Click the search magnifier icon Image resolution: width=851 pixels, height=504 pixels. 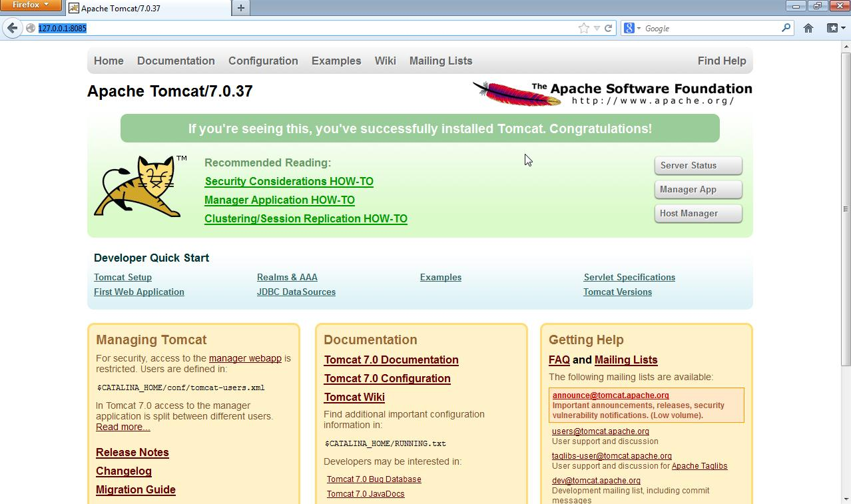tap(786, 28)
